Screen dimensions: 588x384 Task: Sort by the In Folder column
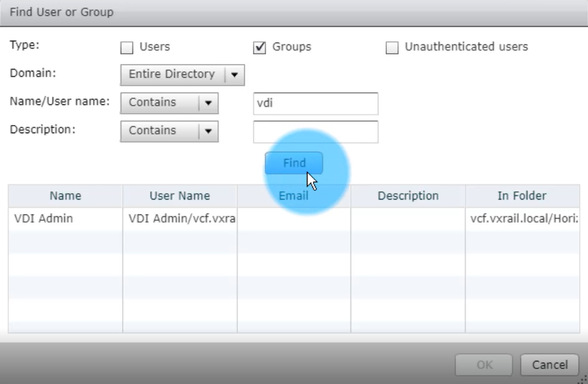[x=522, y=196]
